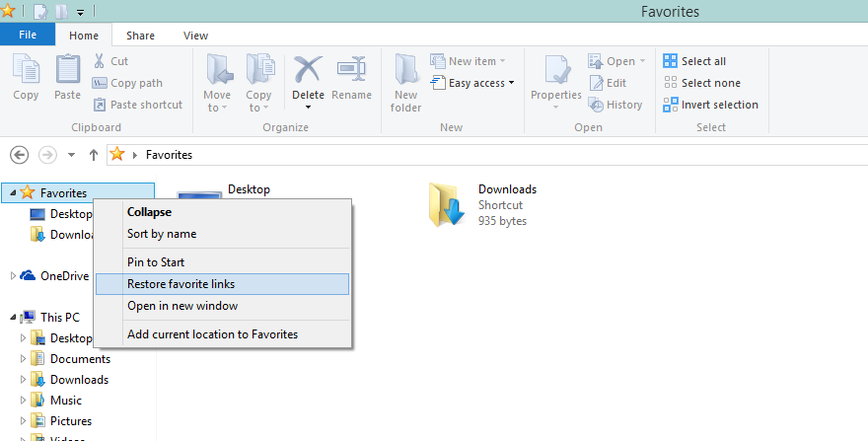Click the Favorites address bar field
The height and width of the screenshot is (441, 868).
click(x=487, y=155)
